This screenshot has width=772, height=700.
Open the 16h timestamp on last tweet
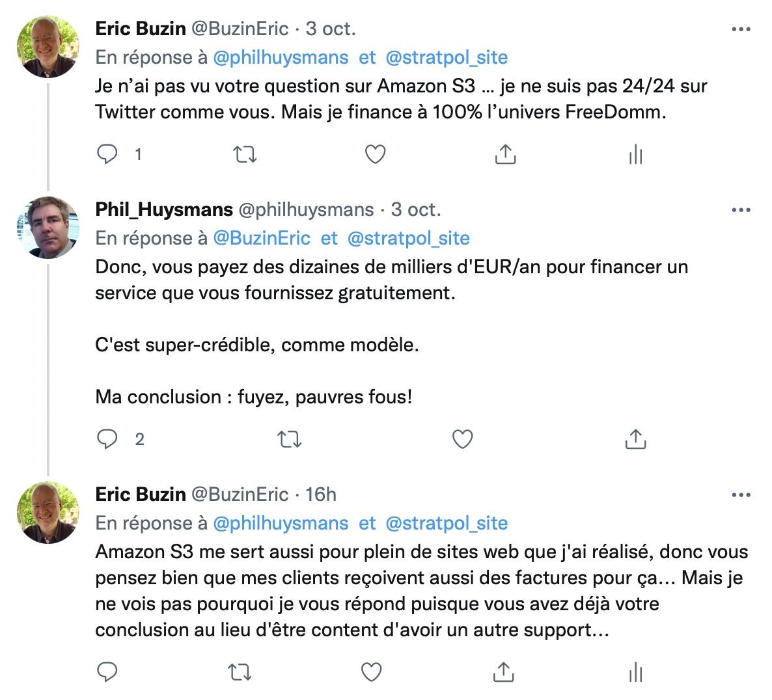(x=321, y=494)
